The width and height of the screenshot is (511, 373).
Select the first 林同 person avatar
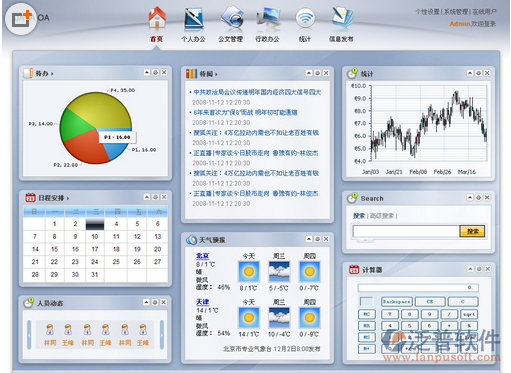(x=50, y=330)
